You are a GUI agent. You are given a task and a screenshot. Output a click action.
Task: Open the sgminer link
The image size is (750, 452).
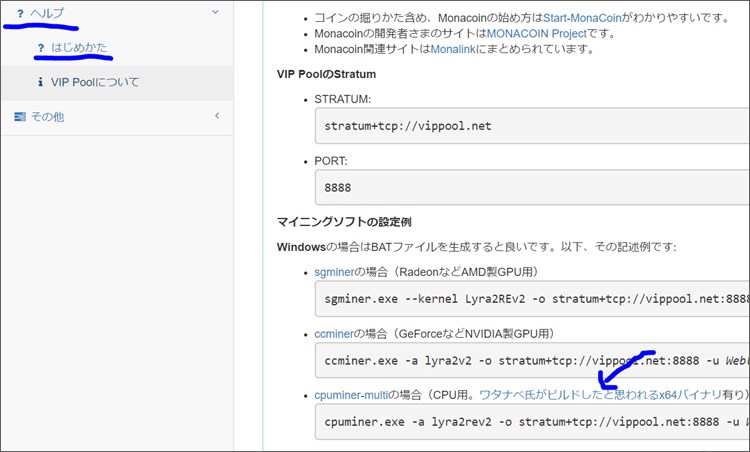pyautogui.click(x=334, y=272)
